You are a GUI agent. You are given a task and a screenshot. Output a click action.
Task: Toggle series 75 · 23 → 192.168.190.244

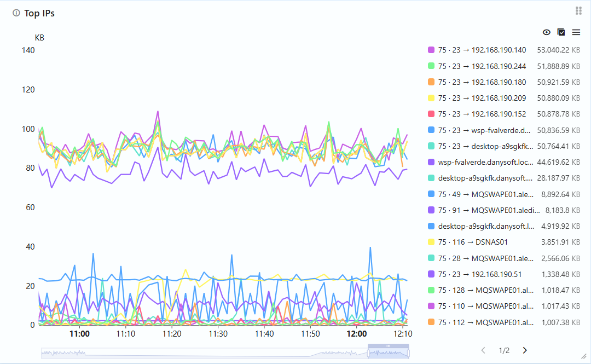tap(504, 66)
